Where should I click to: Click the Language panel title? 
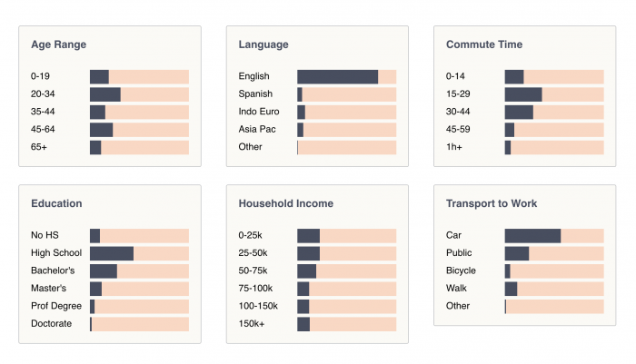263,44
